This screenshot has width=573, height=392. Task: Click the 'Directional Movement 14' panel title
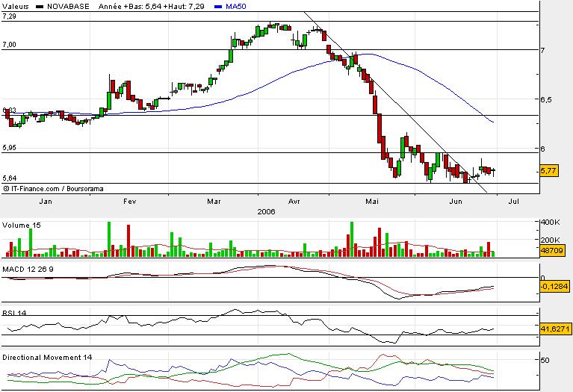pyautogui.click(x=47, y=358)
